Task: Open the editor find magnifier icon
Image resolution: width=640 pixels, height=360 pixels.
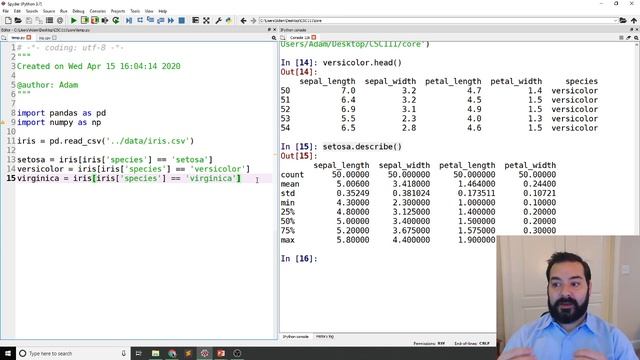Action: [274, 38]
